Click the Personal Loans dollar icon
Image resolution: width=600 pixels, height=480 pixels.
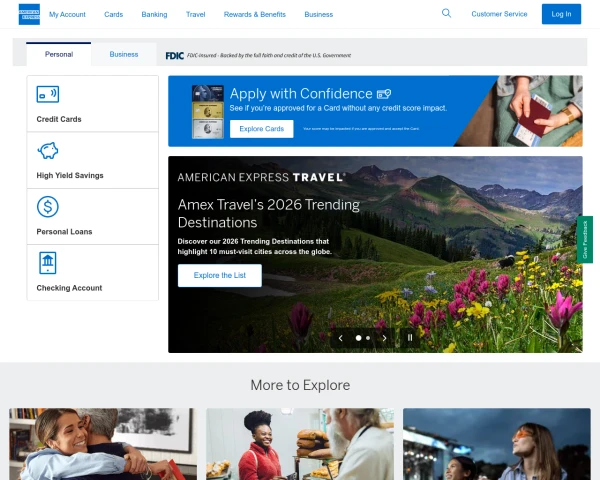48,207
